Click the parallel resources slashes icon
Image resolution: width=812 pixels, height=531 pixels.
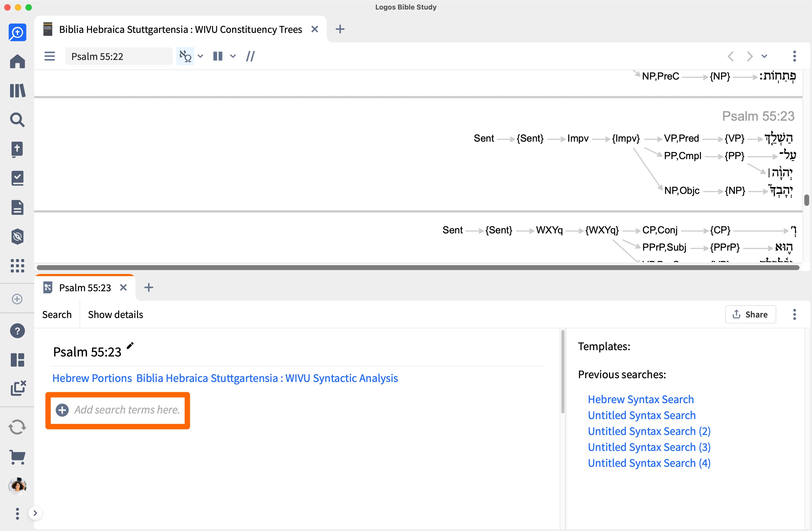250,56
